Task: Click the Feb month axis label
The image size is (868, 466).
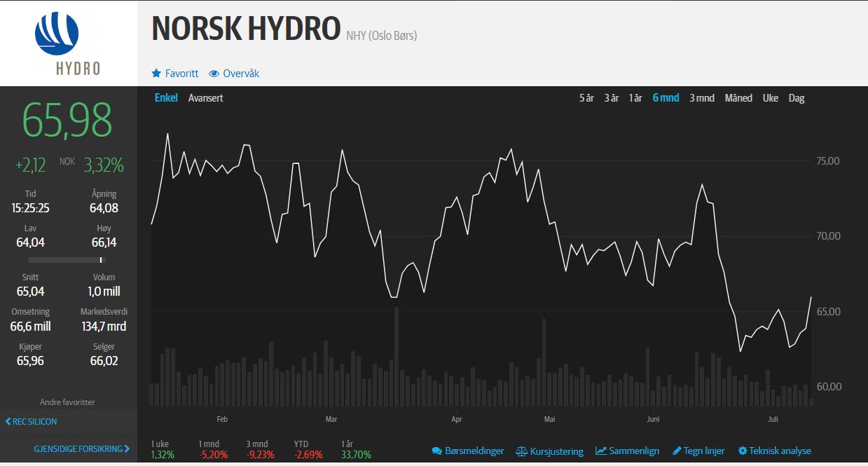Action: coord(222,420)
